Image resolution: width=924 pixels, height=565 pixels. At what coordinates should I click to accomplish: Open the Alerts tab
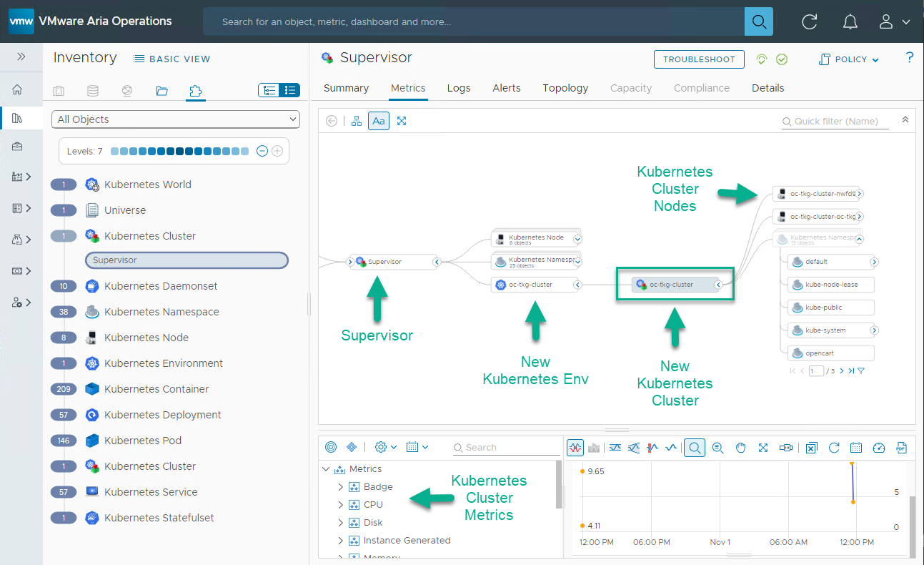pyautogui.click(x=506, y=88)
